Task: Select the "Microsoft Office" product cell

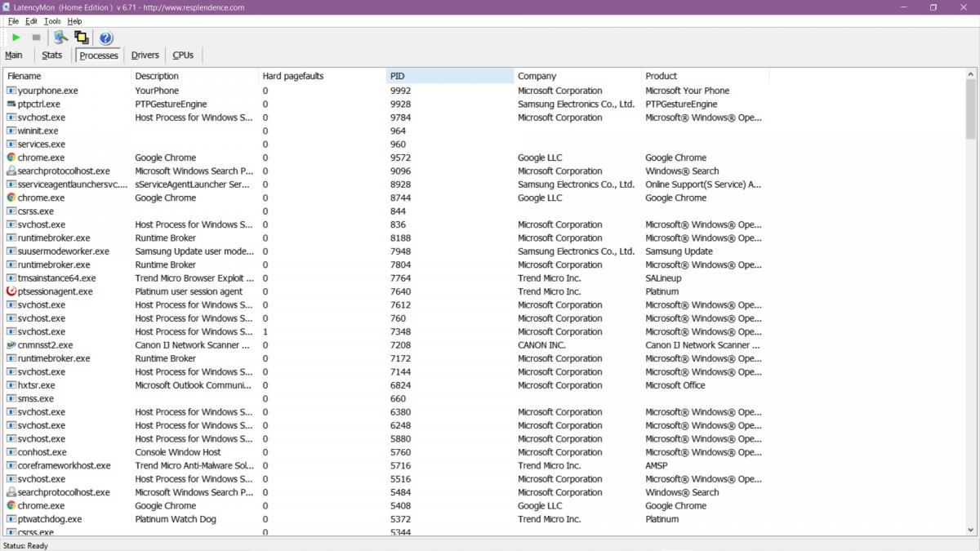Action: (x=675, y=385)
